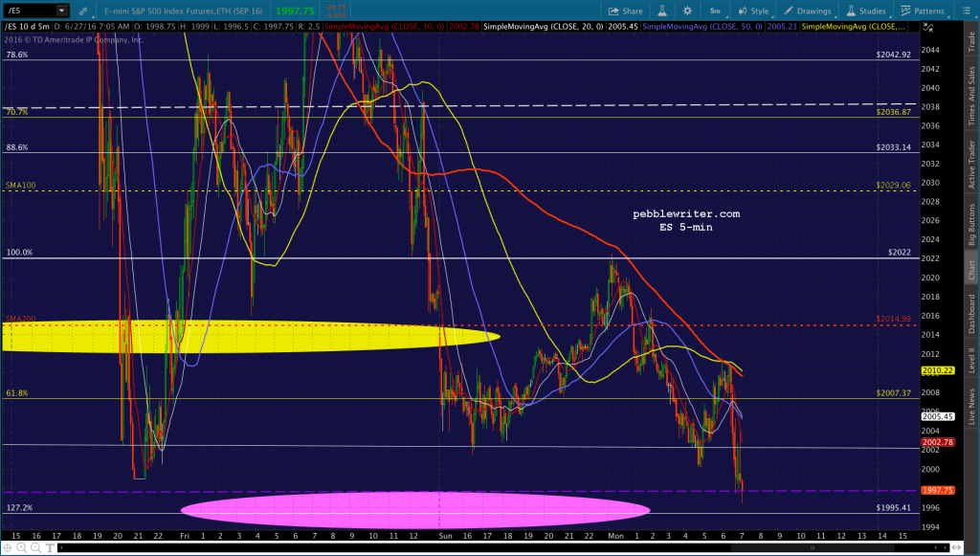Click the $2022 level label
Viewport: 980px width, 556px height.
click(x=900, y=253)
